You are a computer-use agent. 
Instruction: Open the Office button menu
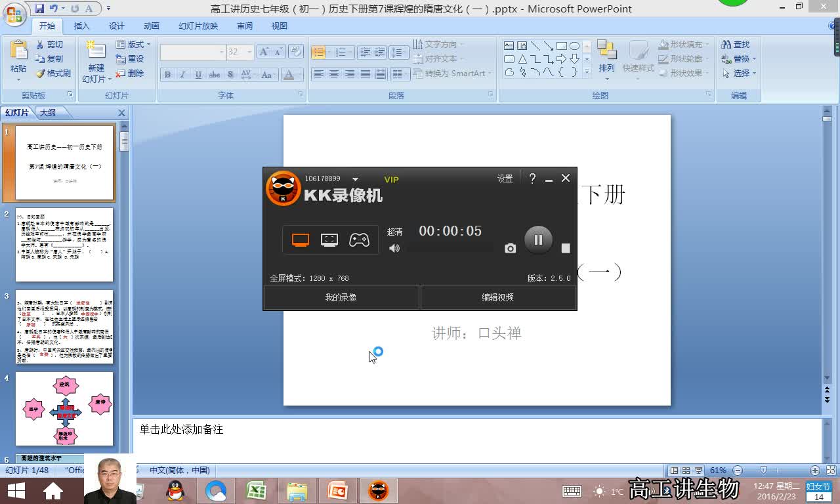click(14, 13)
